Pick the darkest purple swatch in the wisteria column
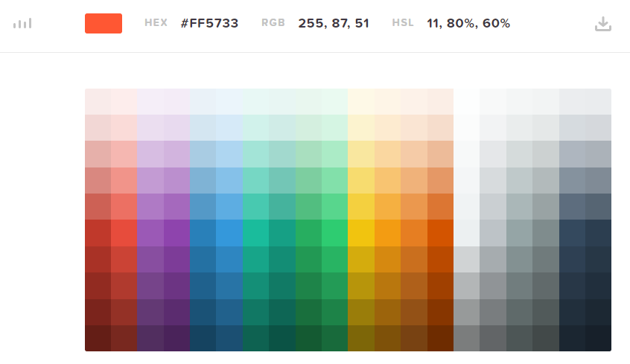The image size is (630, 364). click(176, 338)
